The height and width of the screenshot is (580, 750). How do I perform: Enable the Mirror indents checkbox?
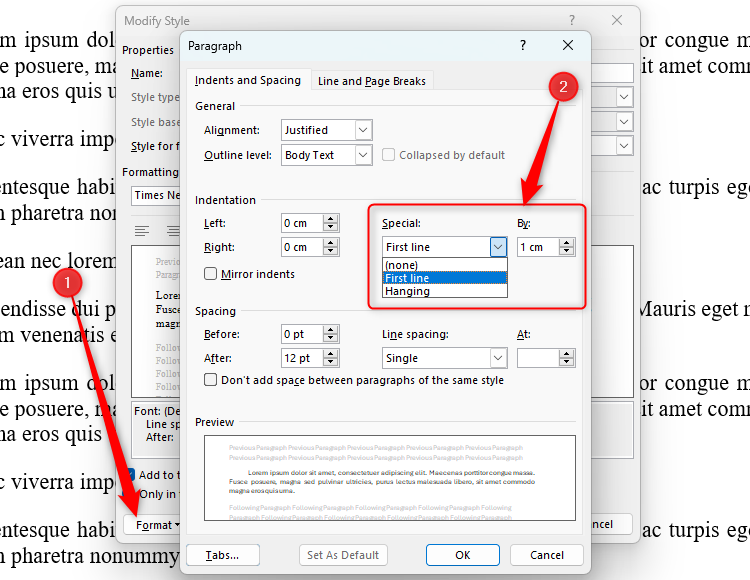211,273
